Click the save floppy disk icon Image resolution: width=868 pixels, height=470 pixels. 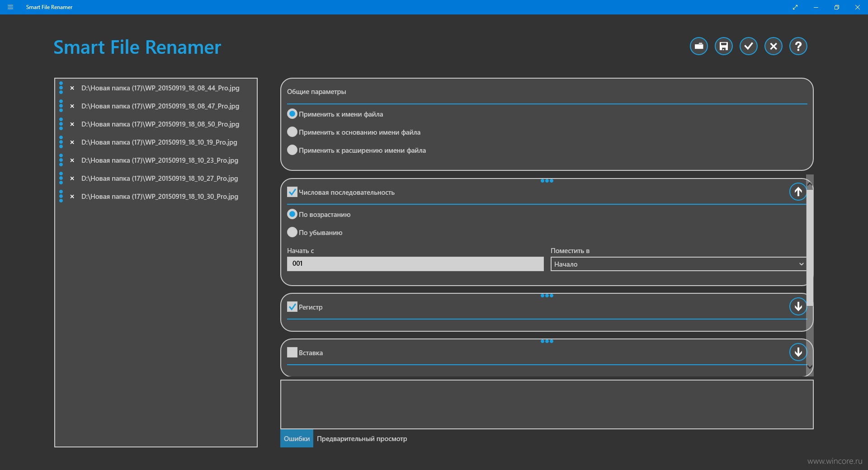point(724,46)
